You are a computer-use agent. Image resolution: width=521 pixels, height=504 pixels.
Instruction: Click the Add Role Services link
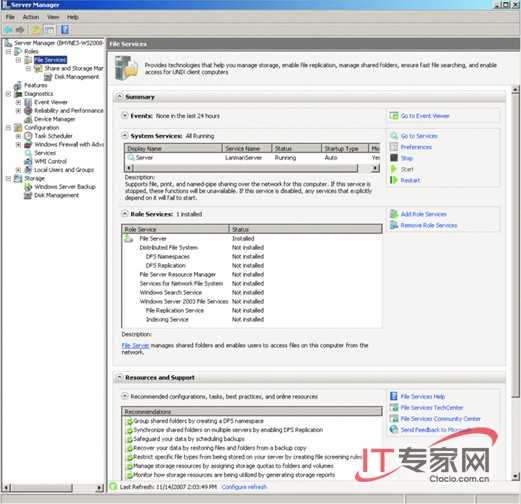click(x=424, y=214)
